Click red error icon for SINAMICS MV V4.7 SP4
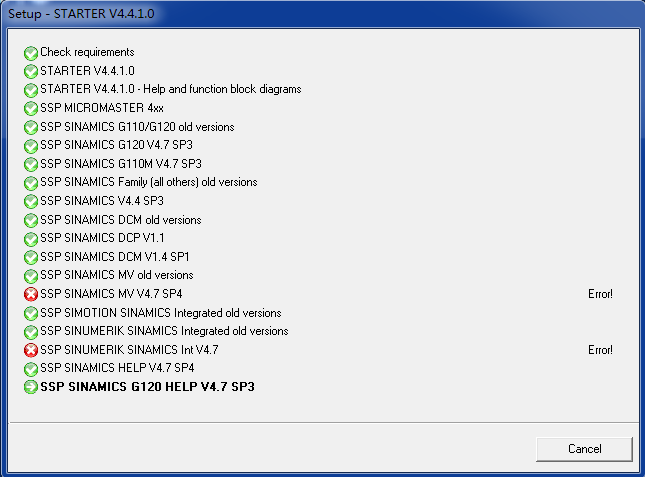 coord(31,294)
